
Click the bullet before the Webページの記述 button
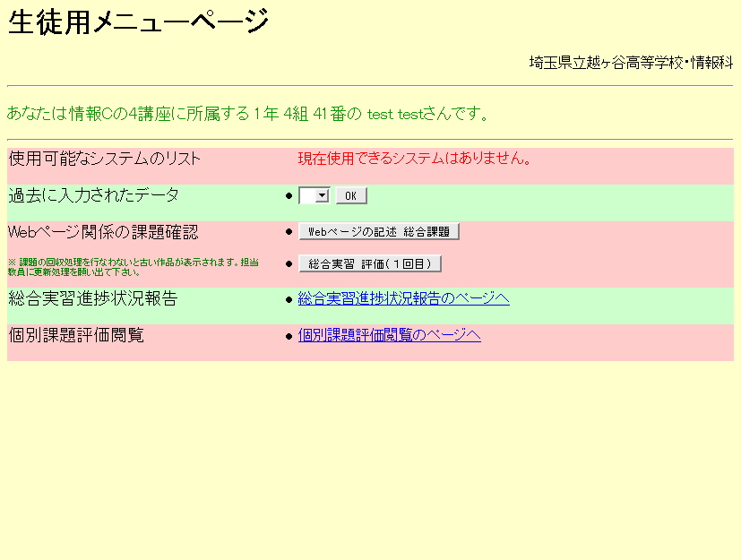point(289,232)
